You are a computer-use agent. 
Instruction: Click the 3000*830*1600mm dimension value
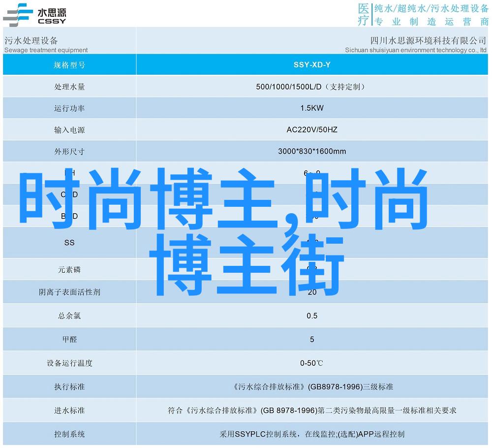point(312,151)
